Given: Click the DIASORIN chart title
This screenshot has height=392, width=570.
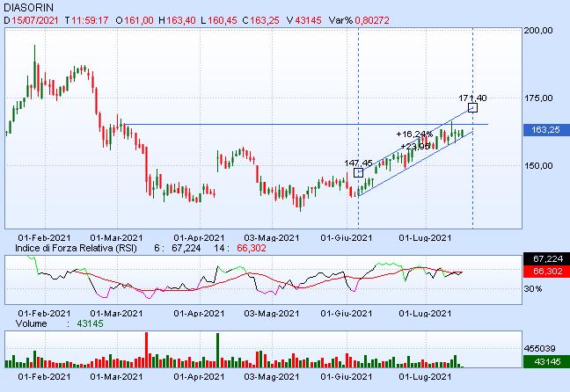Looking at the screenshot, I should click(x=28, y=7).
